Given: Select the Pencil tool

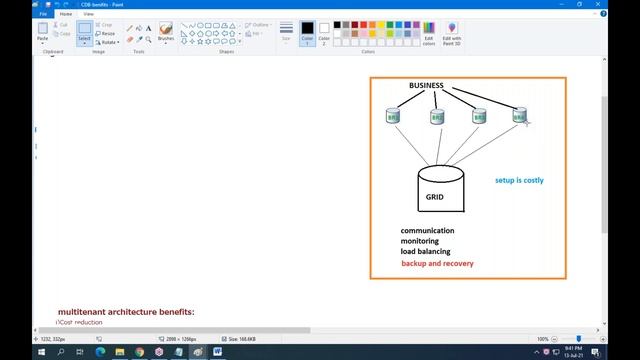Looking at the screenshot, I should [130, 28].
